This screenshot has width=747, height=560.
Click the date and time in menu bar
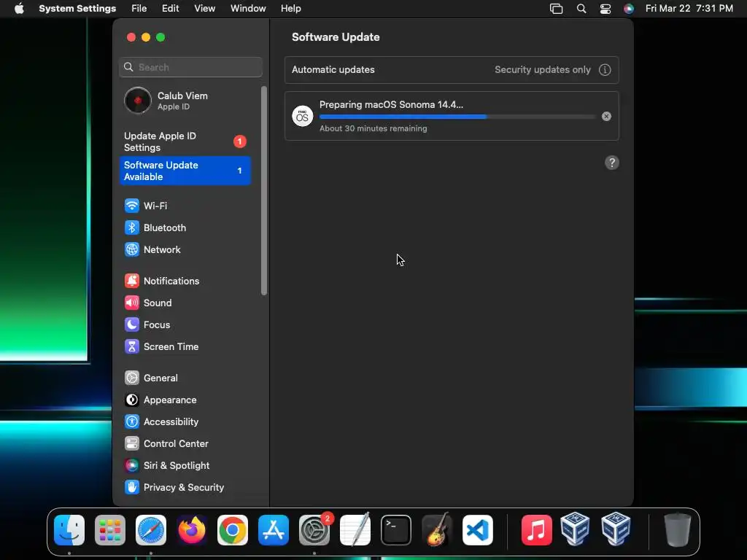(689, 9)
